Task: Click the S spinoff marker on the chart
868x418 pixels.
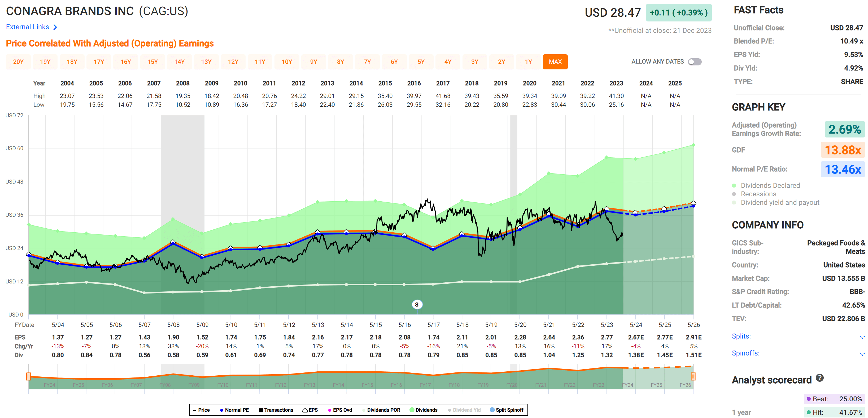Action: pyautogui.click(x=417, y=304)
